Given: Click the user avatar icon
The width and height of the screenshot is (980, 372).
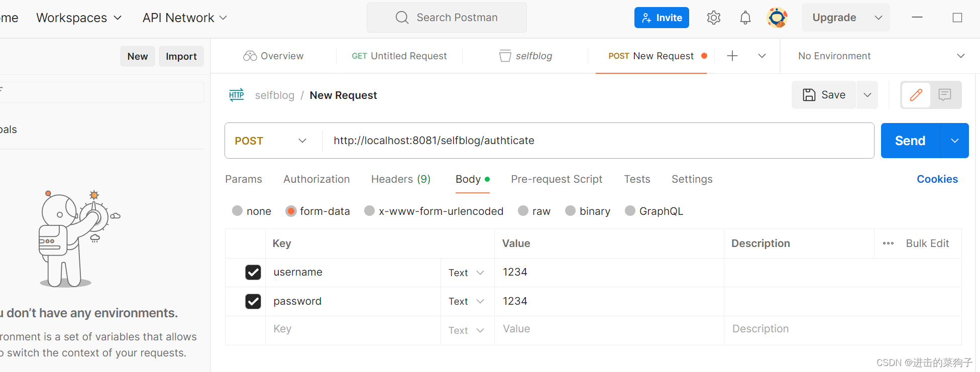Looking at the screenshot, I should pyautogui.click(x=777, y=18).
